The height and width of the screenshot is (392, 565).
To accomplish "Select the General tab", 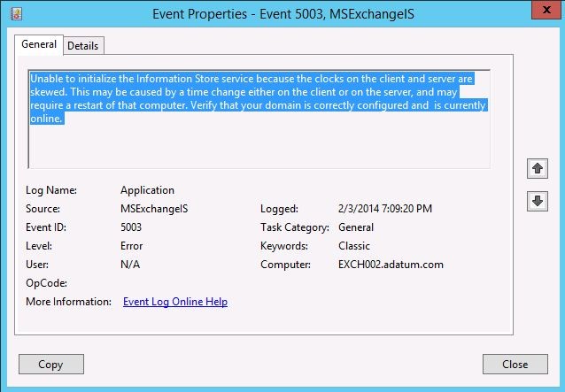I will (x=39, y=44).
